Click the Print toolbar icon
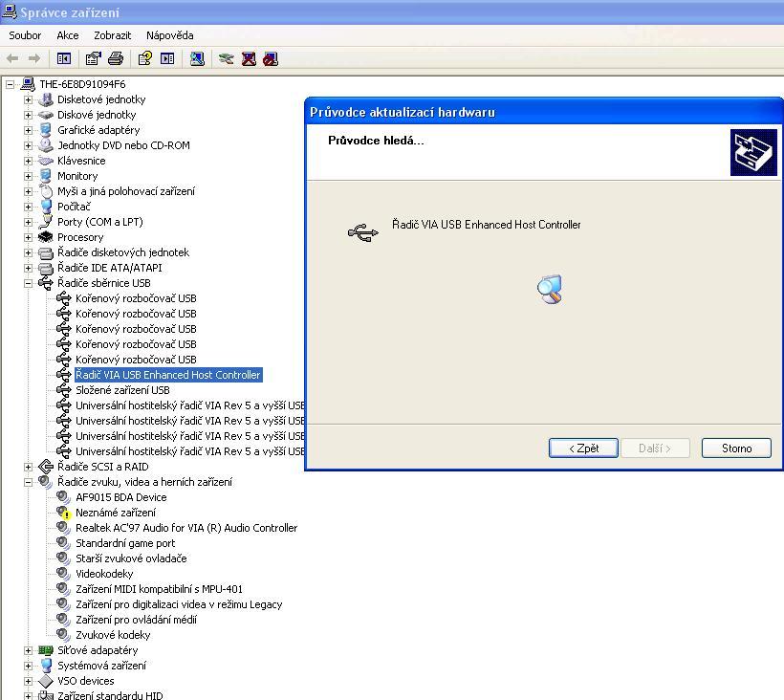This screenshot has width=784, height=700. pyautogui.click(x=116, y=59)
